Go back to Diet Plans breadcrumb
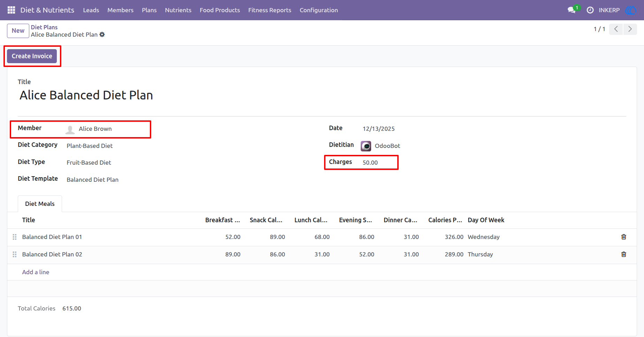This screenshot has height=337, width=644. pos(44,27)
